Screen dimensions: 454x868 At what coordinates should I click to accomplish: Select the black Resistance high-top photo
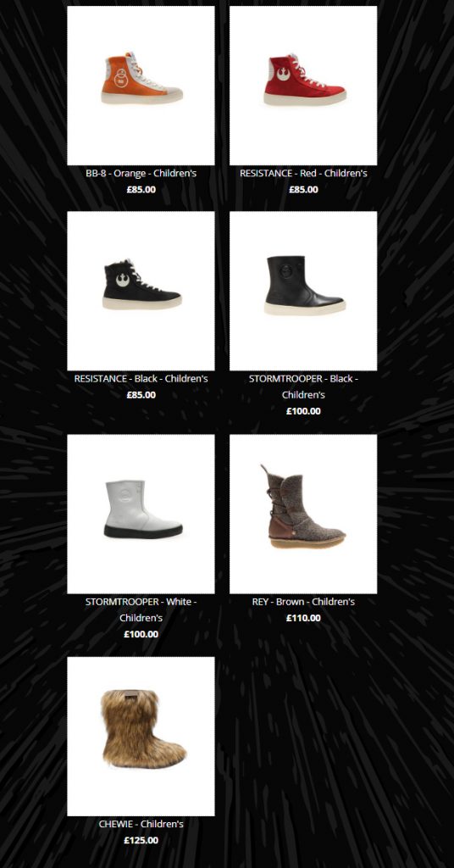(x=141, y=291)
